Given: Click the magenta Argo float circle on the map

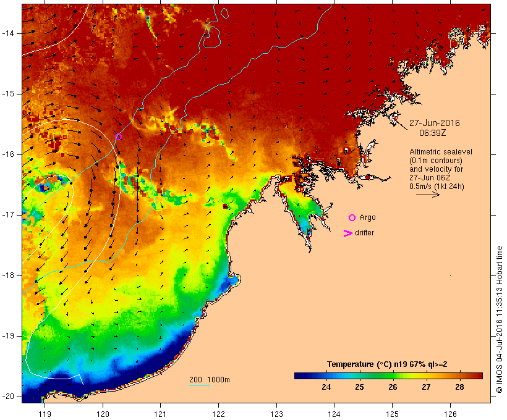Looking at the screenshot, I should [119, 136].
